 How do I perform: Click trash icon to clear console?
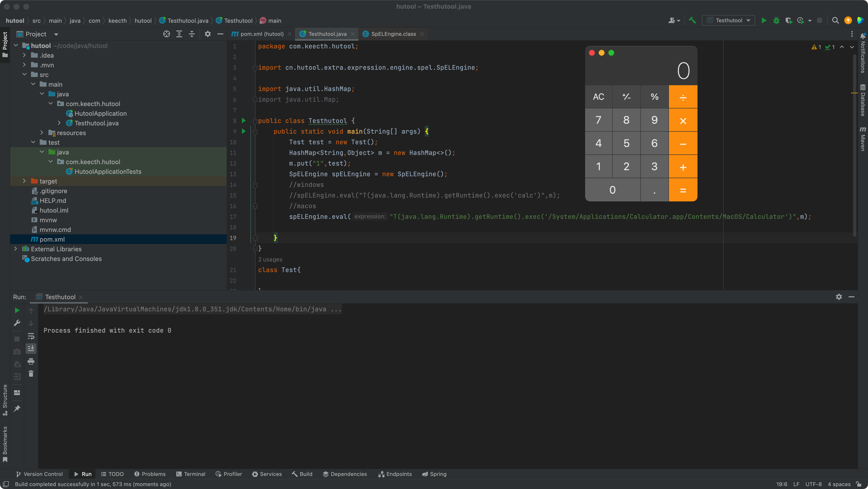click(x=31, y=374)
